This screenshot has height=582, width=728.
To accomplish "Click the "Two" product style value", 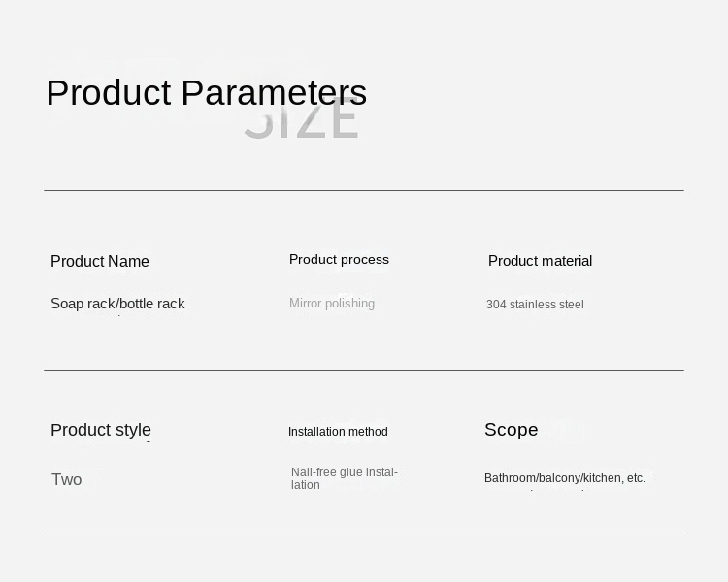I will (x=67, y=479).
